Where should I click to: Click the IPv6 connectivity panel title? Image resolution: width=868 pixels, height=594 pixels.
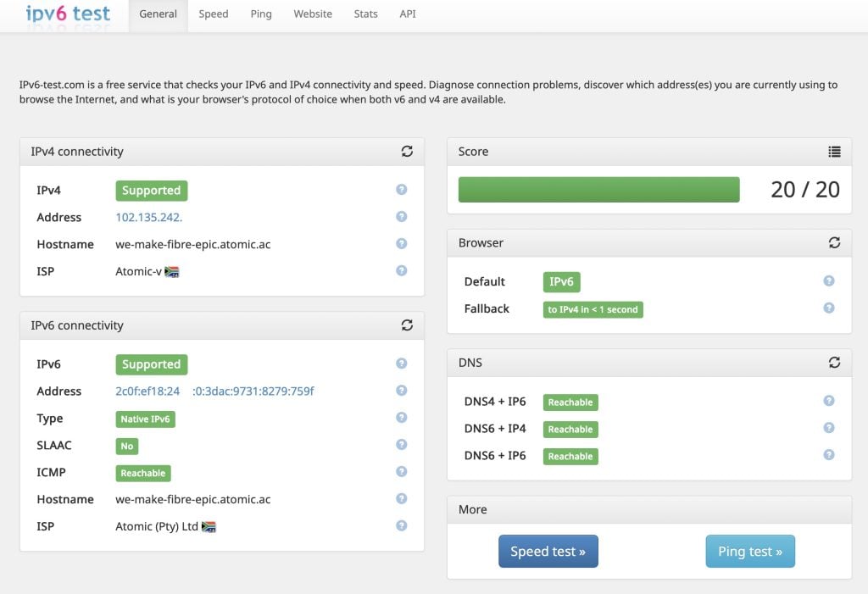(77, 325)
